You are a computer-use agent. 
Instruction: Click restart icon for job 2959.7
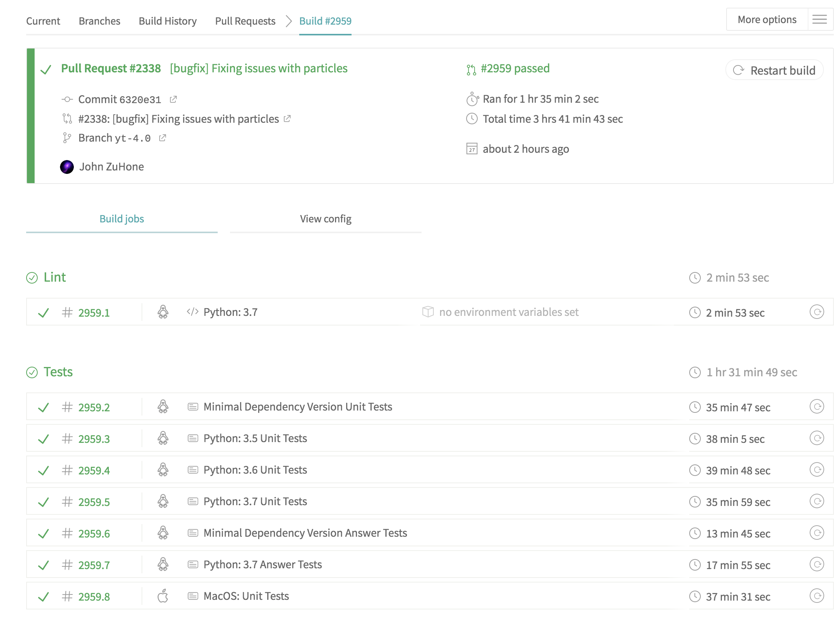(x=817, y=564)
